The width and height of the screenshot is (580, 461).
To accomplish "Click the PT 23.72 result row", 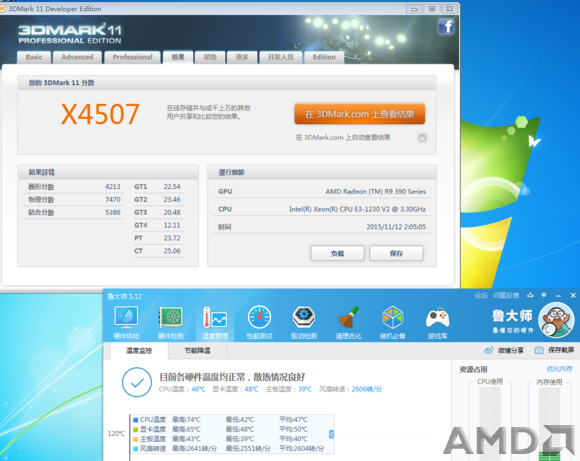I will pyautogui.click(x=158, y=238).
